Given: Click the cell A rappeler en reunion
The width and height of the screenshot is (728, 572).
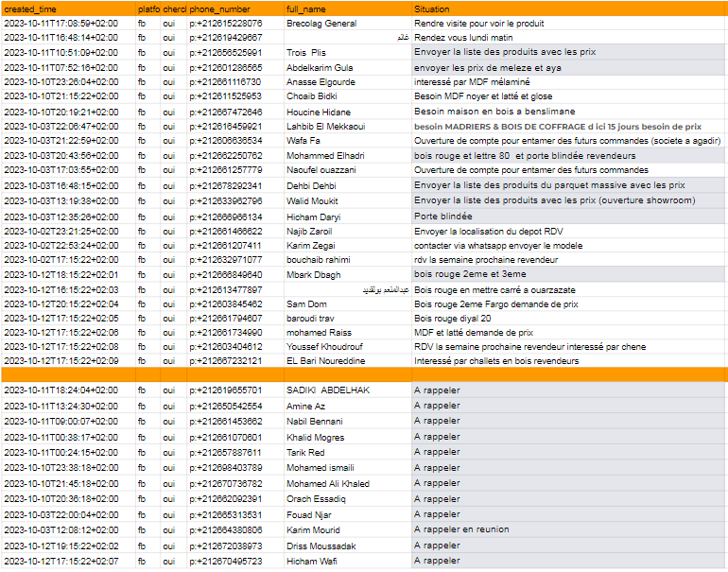Looking at the screenshot, I should click(569, 530).
